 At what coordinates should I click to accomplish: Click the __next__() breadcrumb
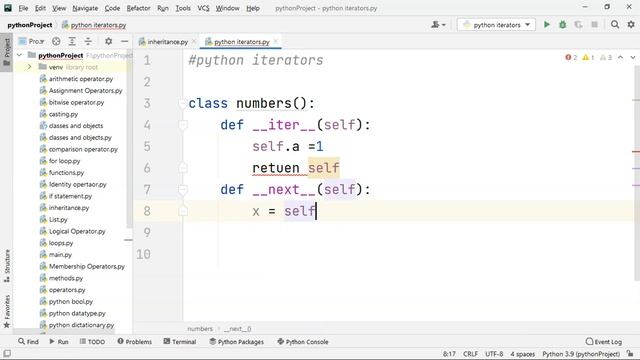coord(238,329)
